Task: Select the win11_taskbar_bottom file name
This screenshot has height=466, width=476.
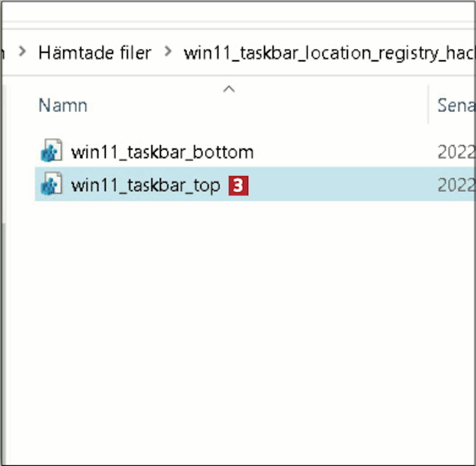Action: (162, 152)
